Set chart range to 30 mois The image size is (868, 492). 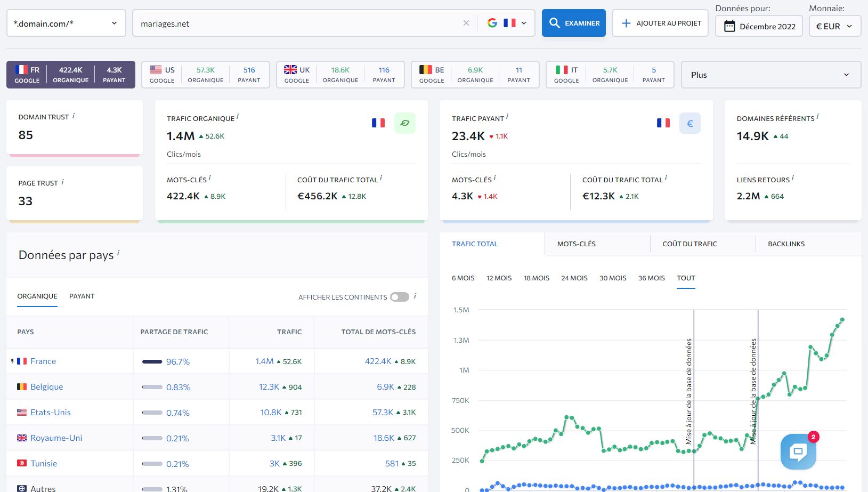[613, 278]
